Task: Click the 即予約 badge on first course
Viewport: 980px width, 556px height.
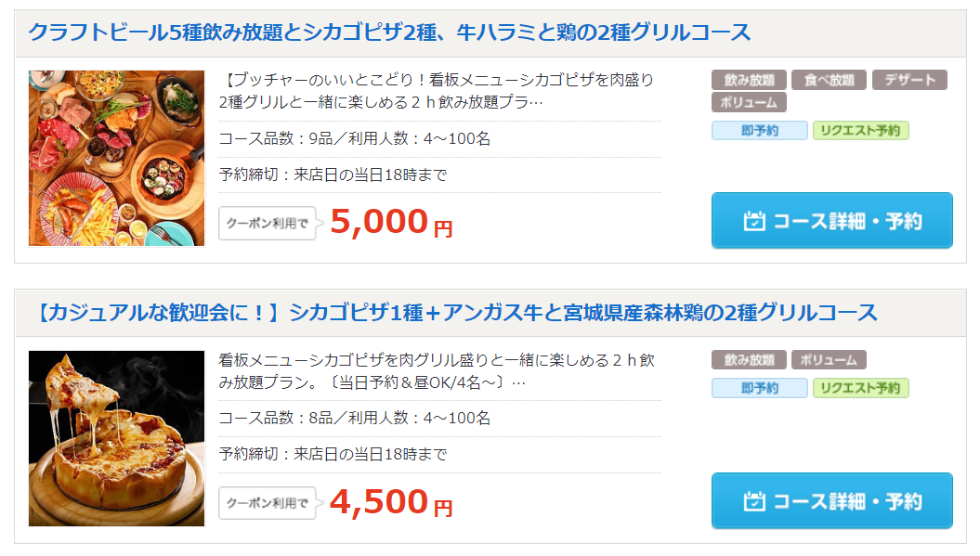Action: (759, 131)
